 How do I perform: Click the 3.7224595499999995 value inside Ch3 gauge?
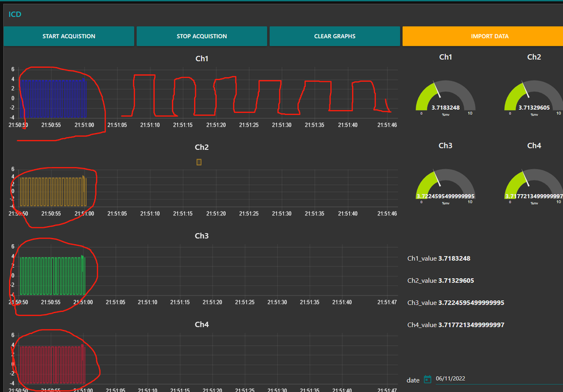tap(446, 196)
